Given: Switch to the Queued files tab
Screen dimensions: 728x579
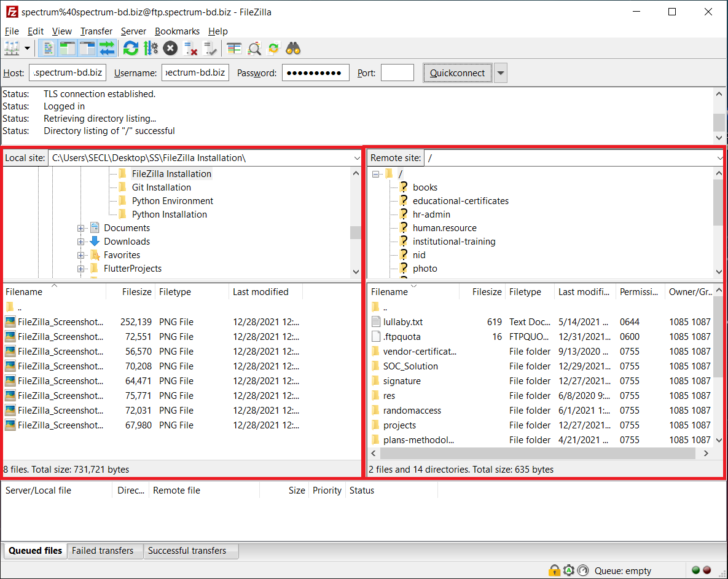Looking at the screenshot, I should (x=35, y=551).
